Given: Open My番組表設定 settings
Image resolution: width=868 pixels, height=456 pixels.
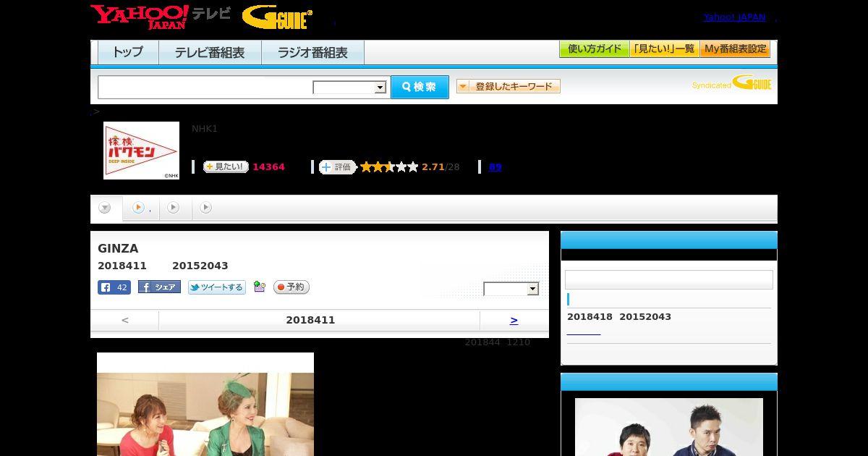Looking at the screenshot, I should point(735,49).
